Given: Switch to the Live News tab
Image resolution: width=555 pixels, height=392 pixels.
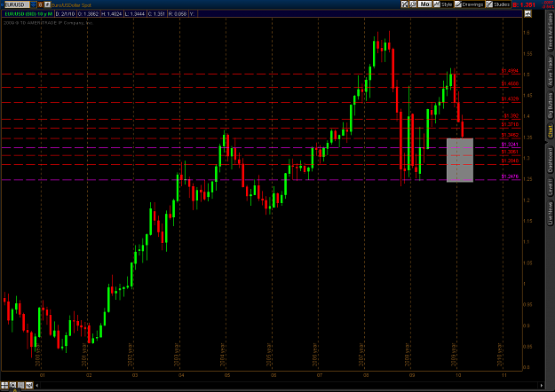Looking at the screenshot, I should (550, 213).
